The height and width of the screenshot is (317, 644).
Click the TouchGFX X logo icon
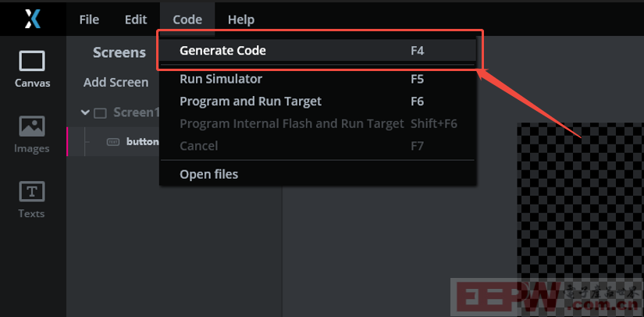click(x=33, y=19)
